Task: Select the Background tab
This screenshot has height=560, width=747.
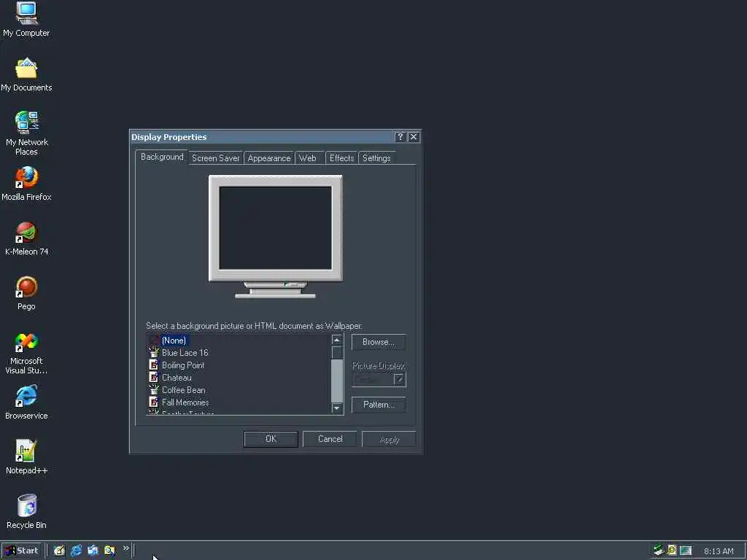Action: tap(162, 157)
